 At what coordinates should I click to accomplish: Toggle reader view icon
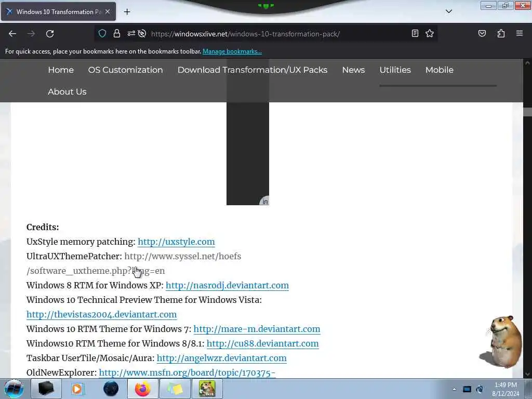click(415, 33)
